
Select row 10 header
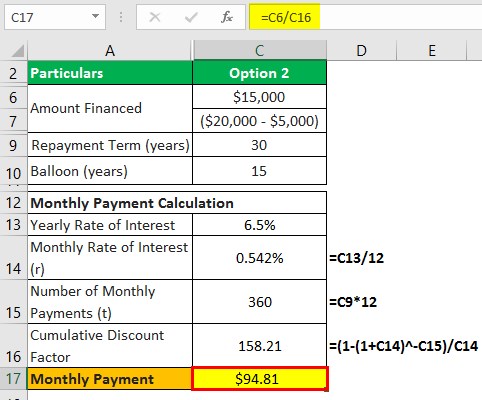click(13, 172)
